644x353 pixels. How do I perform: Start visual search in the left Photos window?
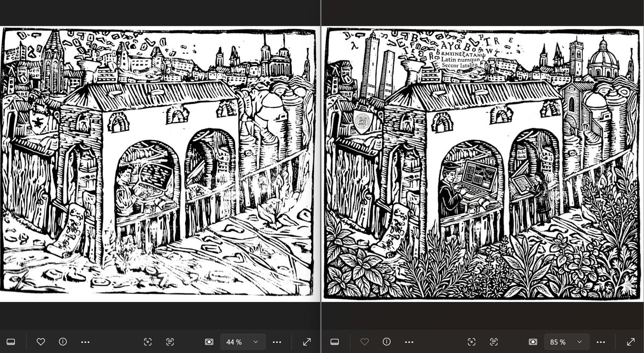click(x=148, y=342)
